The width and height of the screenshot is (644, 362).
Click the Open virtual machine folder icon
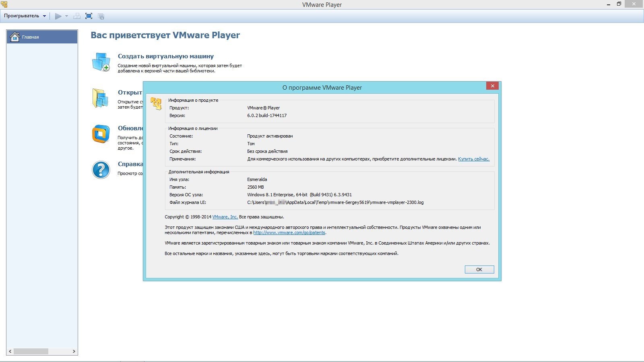100,98
